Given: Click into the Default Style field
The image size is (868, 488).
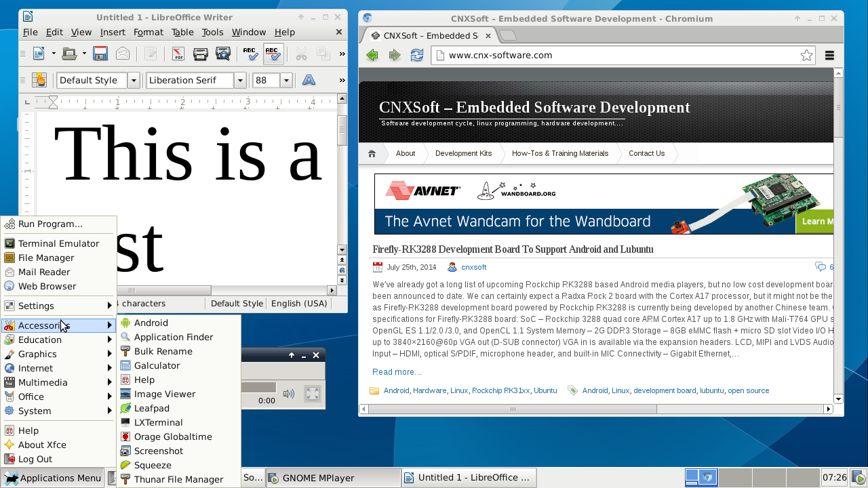Looking at the screenshot, I should click(92, 80).
